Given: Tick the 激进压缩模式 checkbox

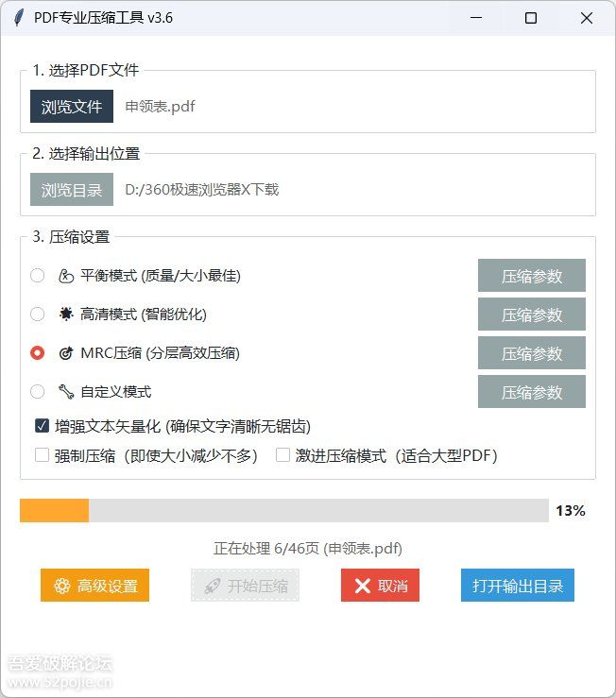Looking at the screenshot, I should 282,455.
